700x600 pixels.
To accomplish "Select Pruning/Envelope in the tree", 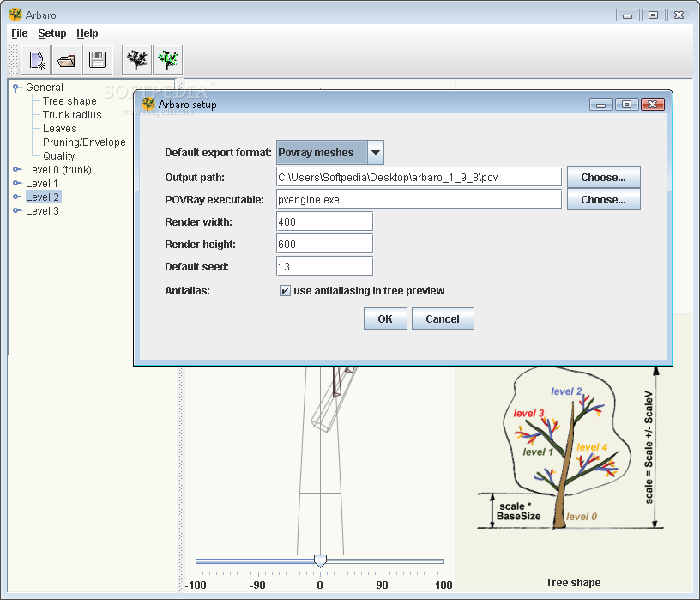I will (x=84, y=142).
